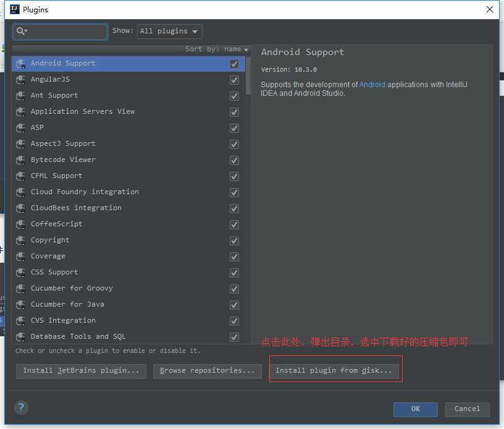Disable the AspectJ Support checkbox
504x429 pixels.
coord(234,144)
